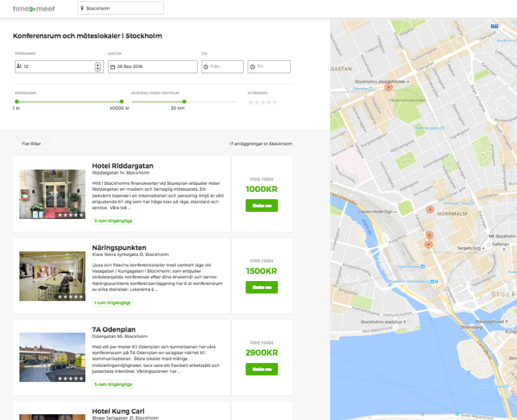Click the clock icon in Till field
The height and width of the screenshot is (420, 517).
tap(252, 67)
